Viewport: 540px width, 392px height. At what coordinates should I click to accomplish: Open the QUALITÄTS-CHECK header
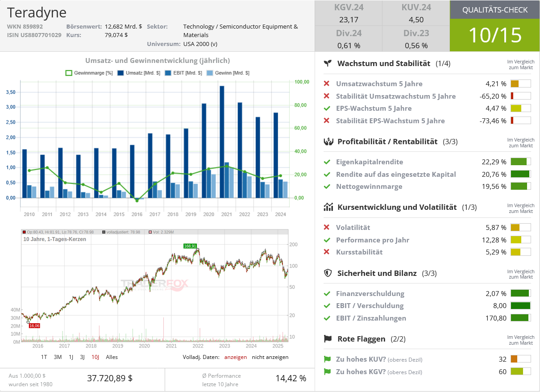(x=495, y=10)
